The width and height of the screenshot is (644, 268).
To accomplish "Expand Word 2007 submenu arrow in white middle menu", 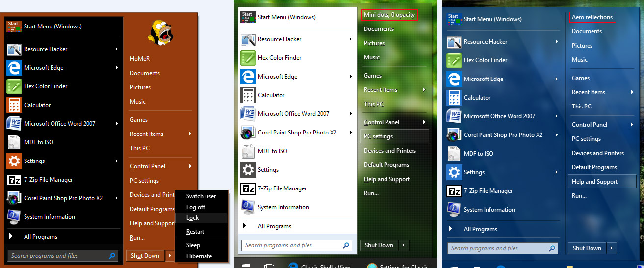I will (351, 114).
